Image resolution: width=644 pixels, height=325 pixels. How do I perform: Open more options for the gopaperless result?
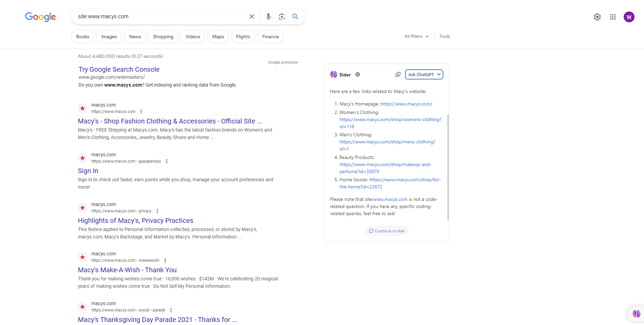click(x=167, y=161)
